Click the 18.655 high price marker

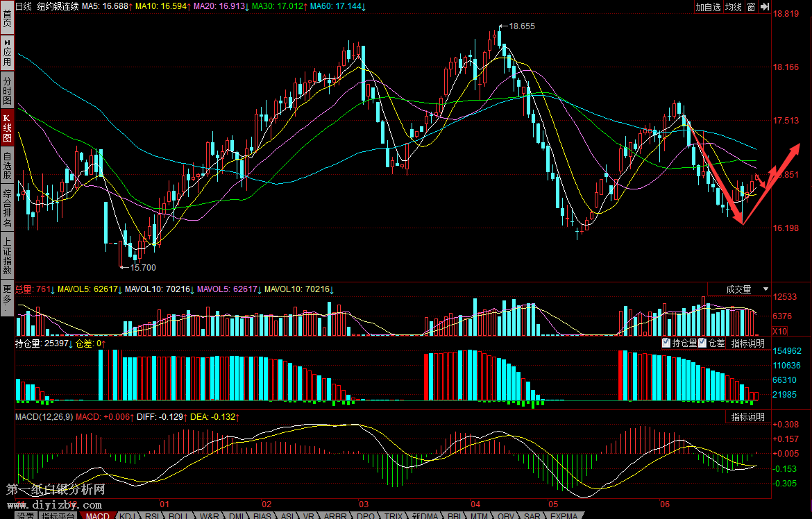(521, 26)
